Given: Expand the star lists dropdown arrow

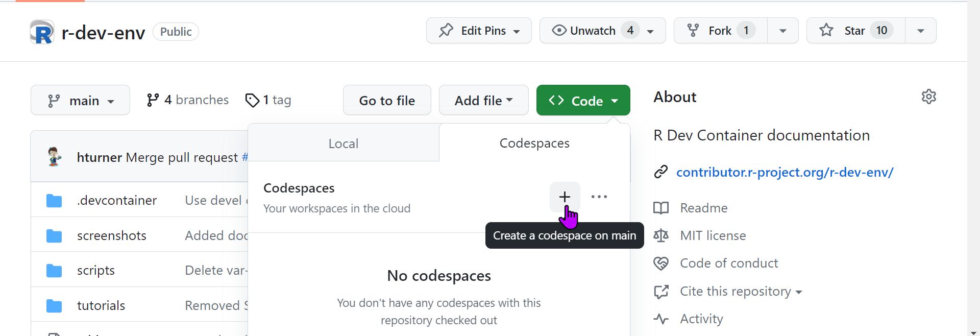Looking at the screenshot, I should pyautogui.click(x=920, y=31).
